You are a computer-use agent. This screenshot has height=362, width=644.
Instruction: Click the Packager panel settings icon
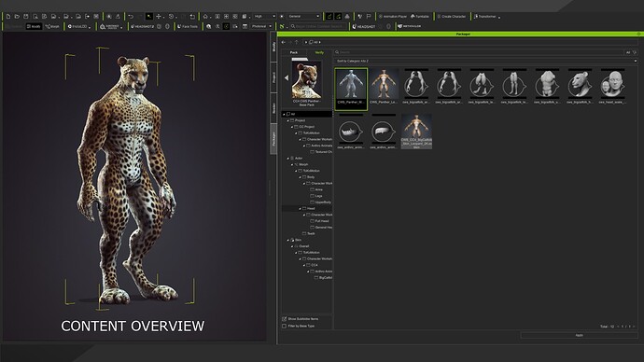click(638, 35)
